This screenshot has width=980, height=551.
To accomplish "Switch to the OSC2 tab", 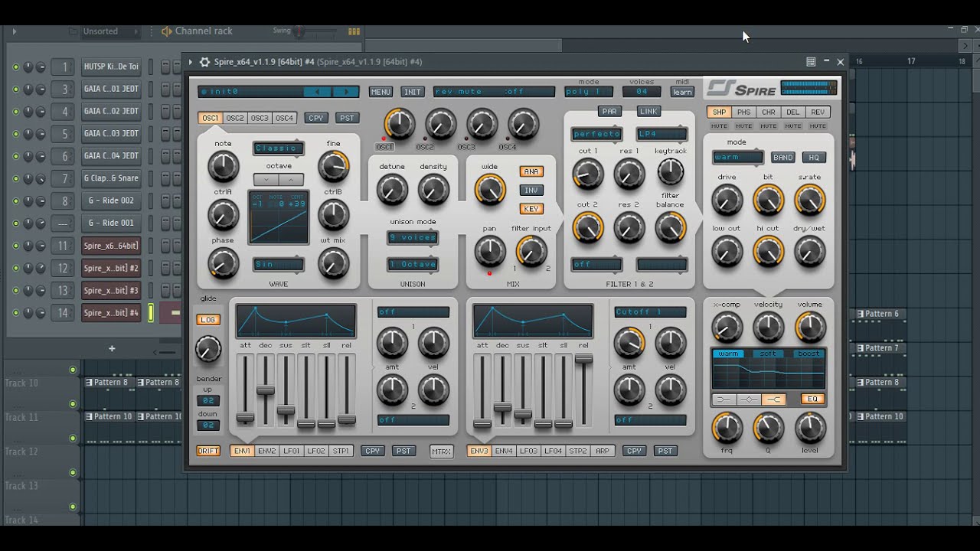I will coord(235,118).
